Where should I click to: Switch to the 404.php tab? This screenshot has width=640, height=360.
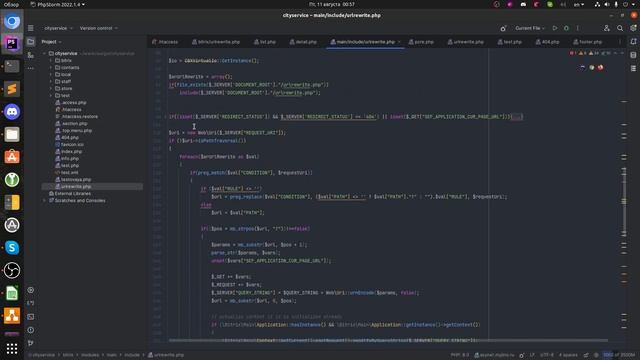tap(547, 42)
